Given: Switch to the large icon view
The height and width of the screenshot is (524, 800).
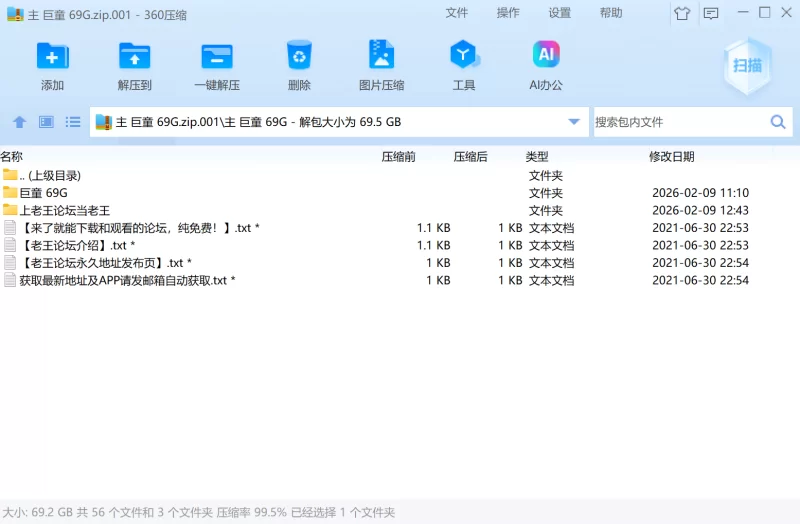Looking at the screenshot, I should (x=46, y=122).
